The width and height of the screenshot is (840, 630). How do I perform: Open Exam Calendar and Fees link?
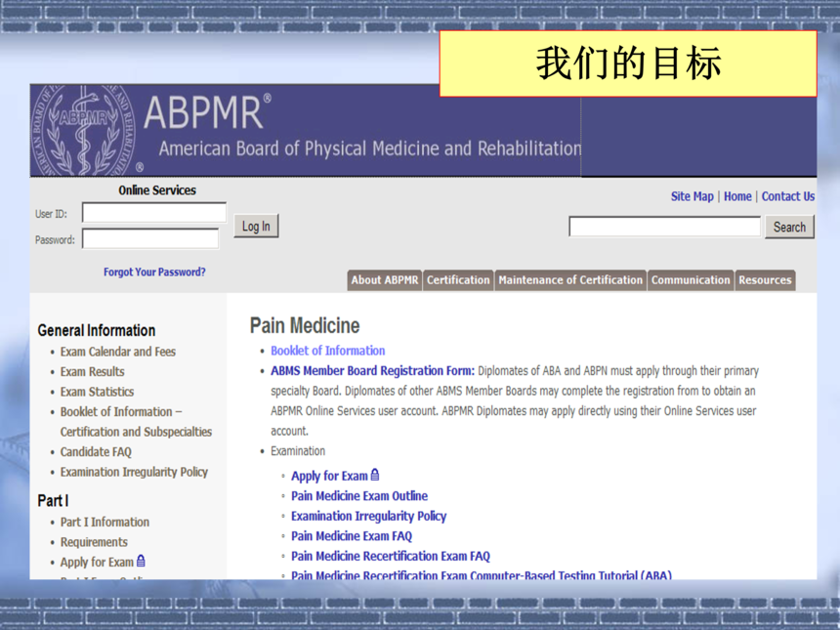(118, 352)
